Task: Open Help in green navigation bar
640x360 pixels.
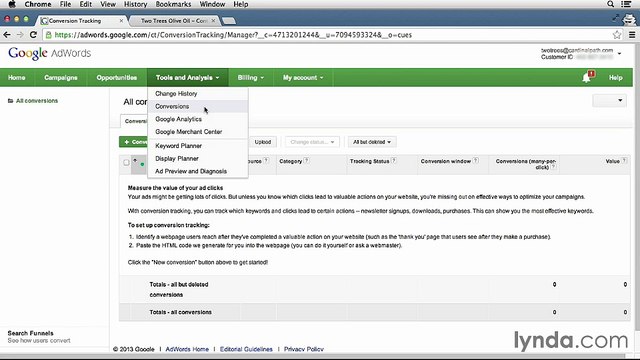Action: pos(616,78)
